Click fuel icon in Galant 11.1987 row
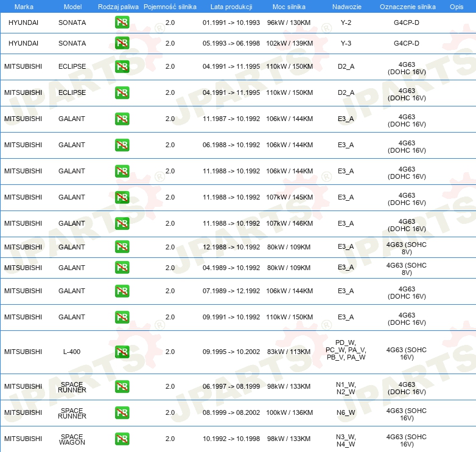 pos(122,119)
